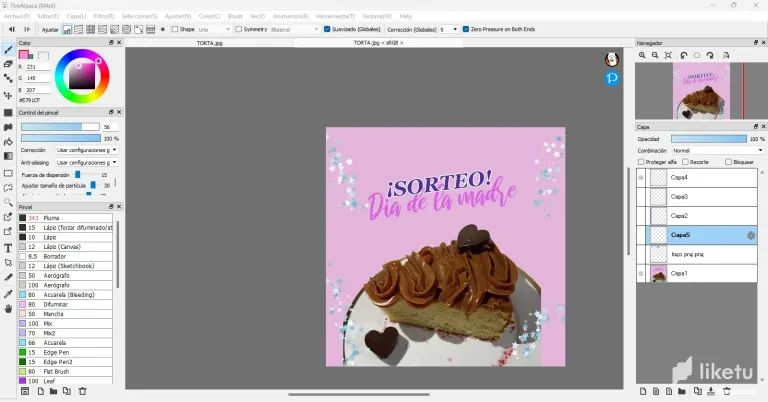
Task: Click the R color value field
Action: [x=38, y=67]
